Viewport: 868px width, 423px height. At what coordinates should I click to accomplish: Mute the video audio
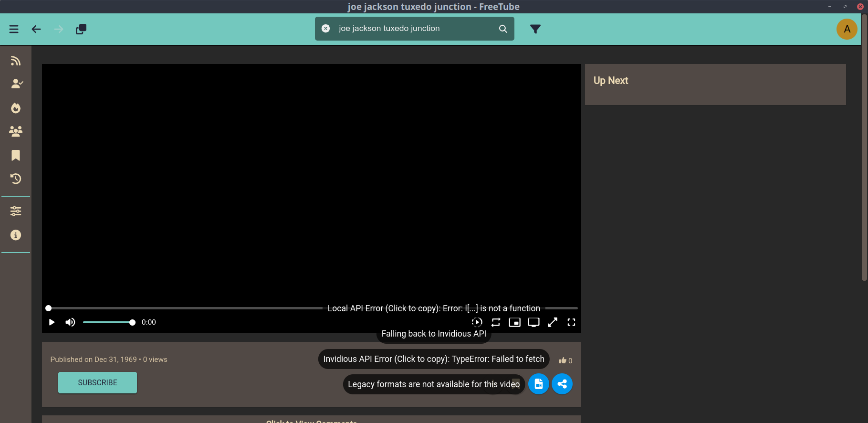coord(70,322)
